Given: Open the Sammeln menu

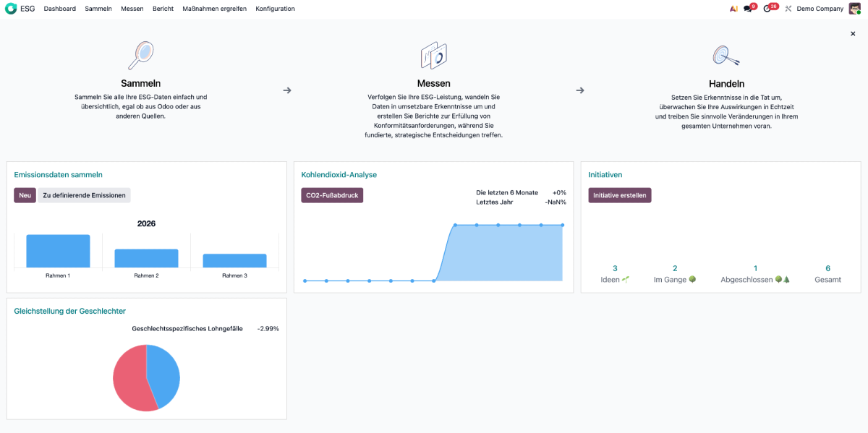Looking at the screenshot, I should [98, 9].
